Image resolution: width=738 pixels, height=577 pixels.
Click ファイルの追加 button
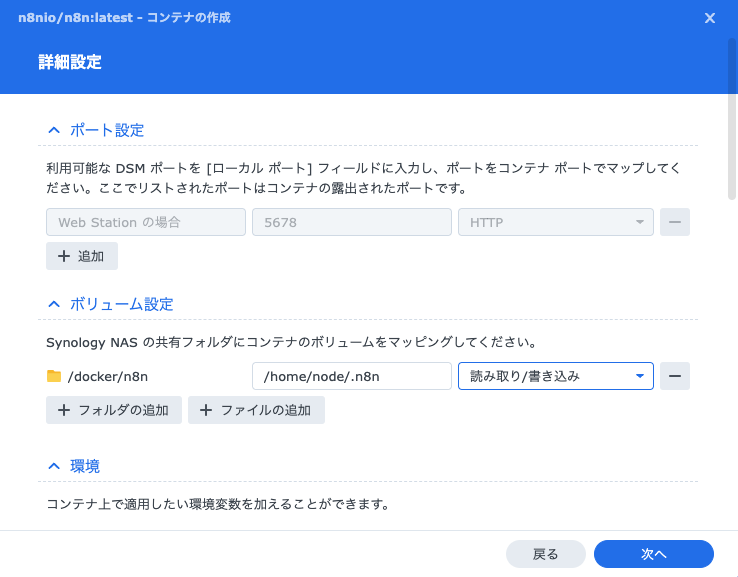coord(256,410)
